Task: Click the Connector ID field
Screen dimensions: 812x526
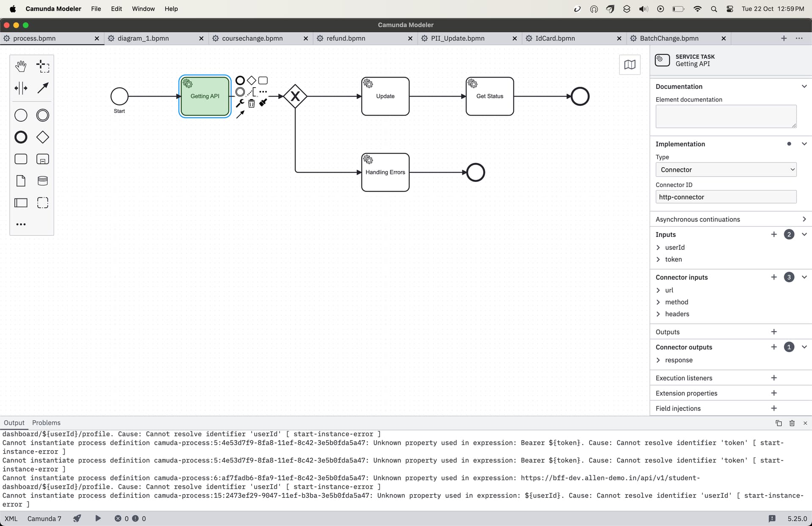Action: [x=726, y=197]
